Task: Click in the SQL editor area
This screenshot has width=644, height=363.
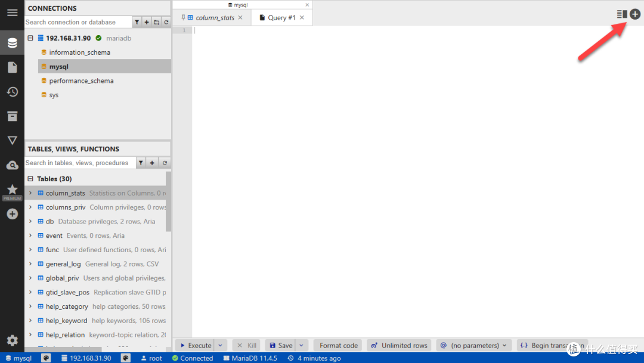Action: point(417,182)
